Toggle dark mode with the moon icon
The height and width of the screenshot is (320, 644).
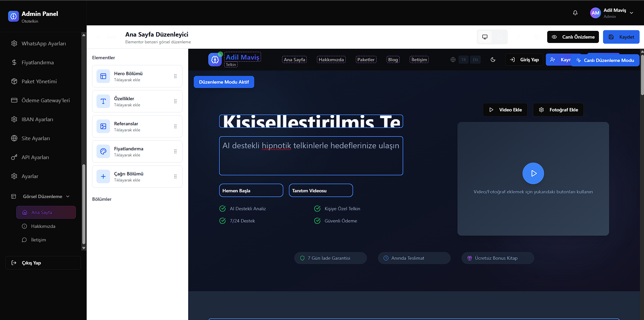coord(493,59)
